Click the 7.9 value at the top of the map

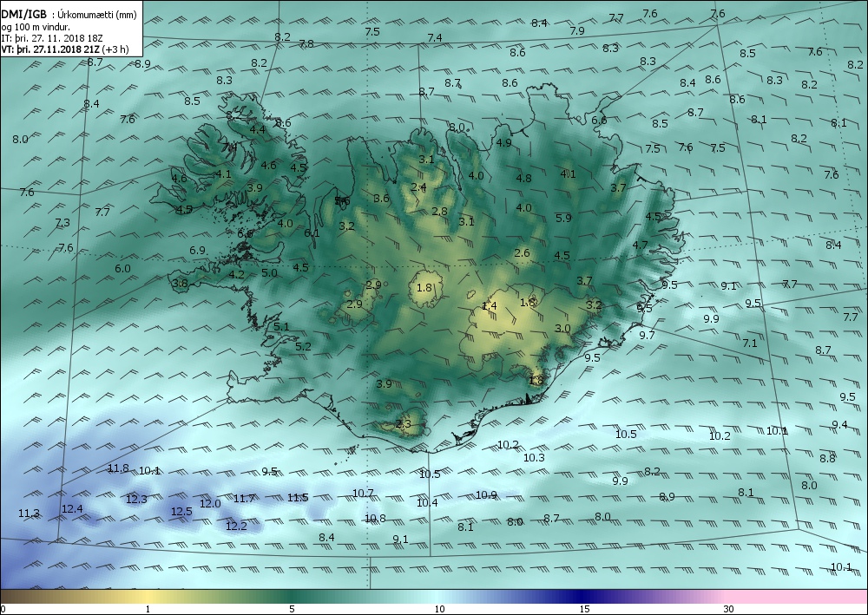coord(577,31)
